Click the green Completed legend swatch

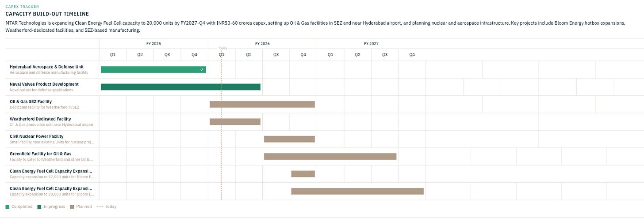[x=7, y=207]
